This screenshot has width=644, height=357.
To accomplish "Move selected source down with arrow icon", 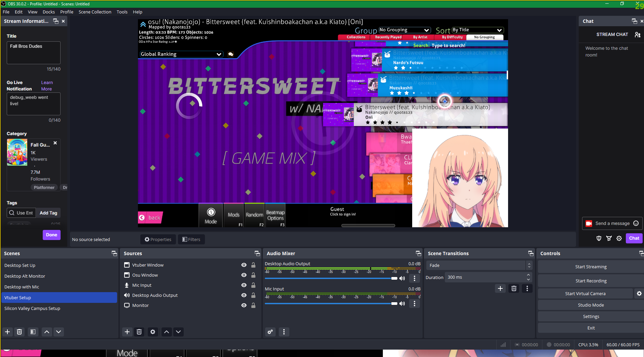I will click(x=178, y=332).
